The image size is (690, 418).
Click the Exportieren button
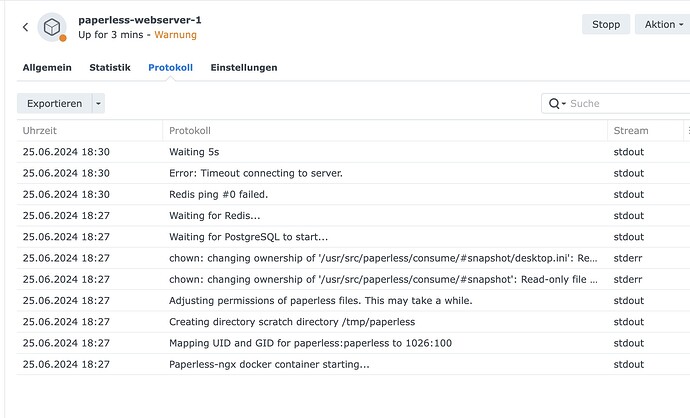[x=54, y=104]
